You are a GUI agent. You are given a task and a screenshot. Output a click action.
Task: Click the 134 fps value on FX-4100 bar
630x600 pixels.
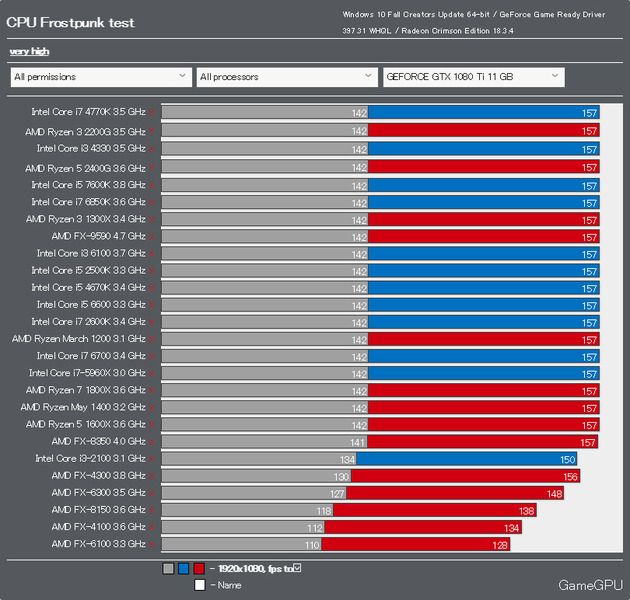point(511,528)
